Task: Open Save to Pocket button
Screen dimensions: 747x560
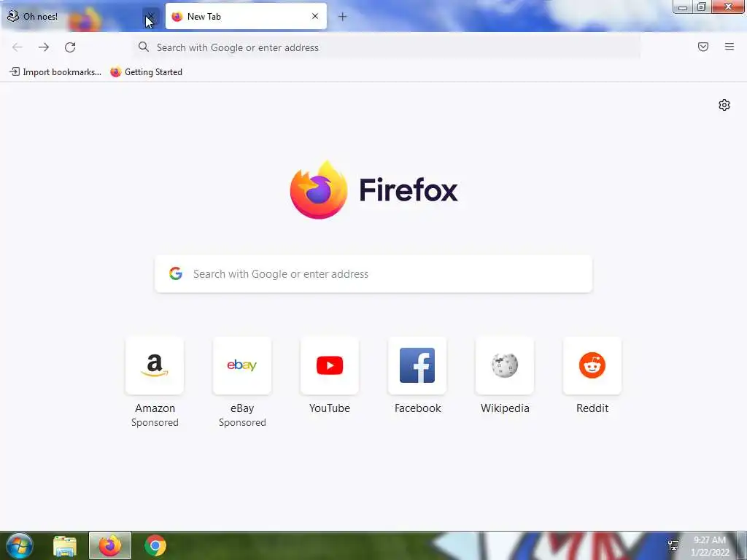Action: 703,47
